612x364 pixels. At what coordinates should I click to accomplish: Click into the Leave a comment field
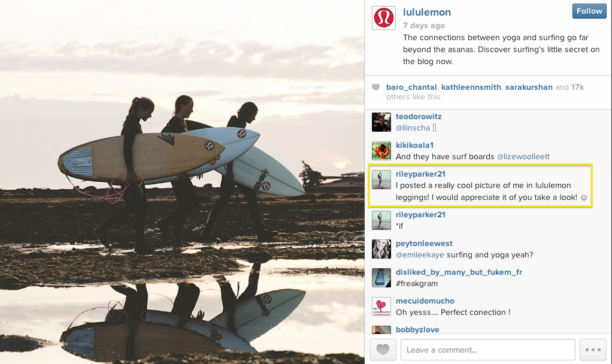(x=488, y=350)
